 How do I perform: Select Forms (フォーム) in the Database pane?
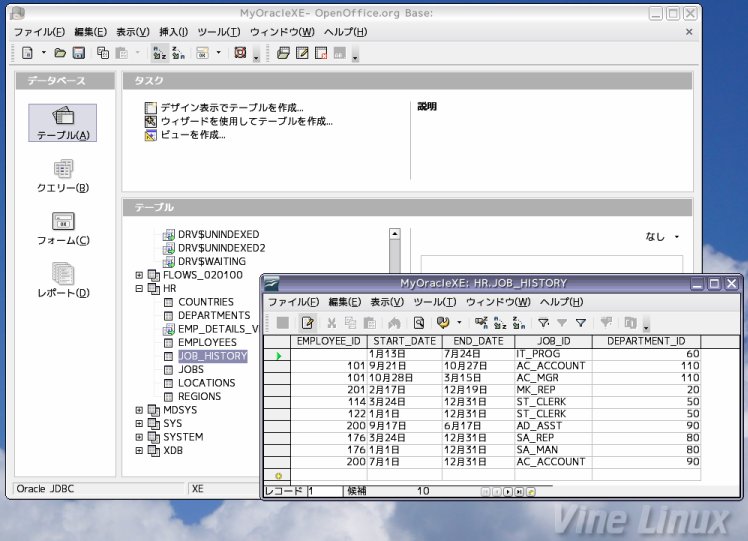[x=63, y=229]
